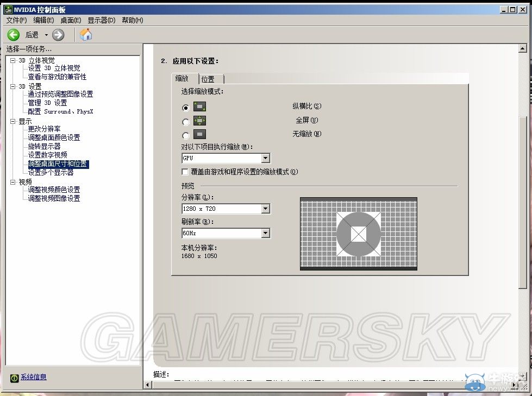Select 设置多个显示器 tree item
Screen dimensions: 532x396
(x=51, y=173)
